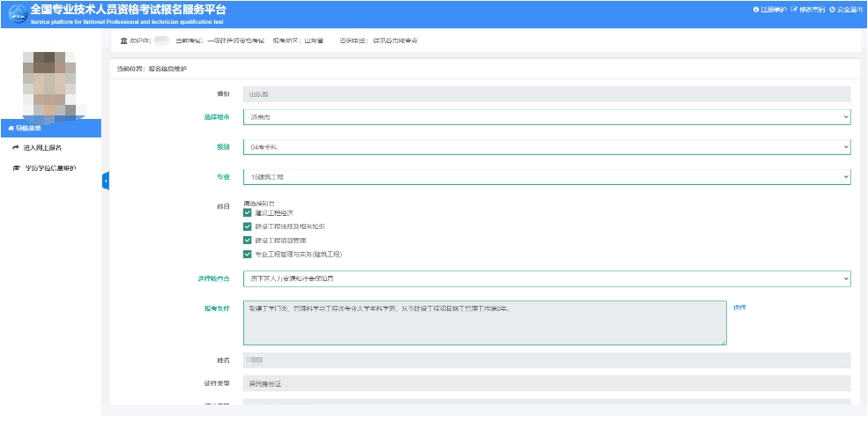Collapse the sidebar using the blue arrow handle
Viewport: 868px width, 430px height.
(106, 181)
